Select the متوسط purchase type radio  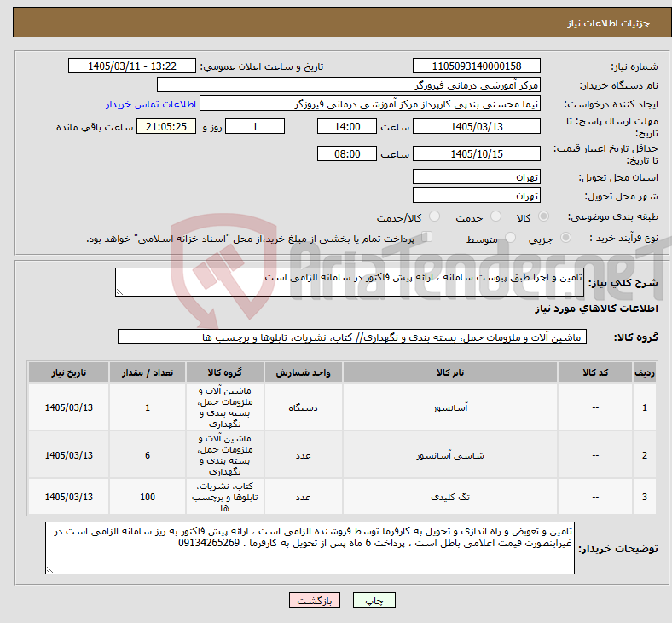coord(511,237)
